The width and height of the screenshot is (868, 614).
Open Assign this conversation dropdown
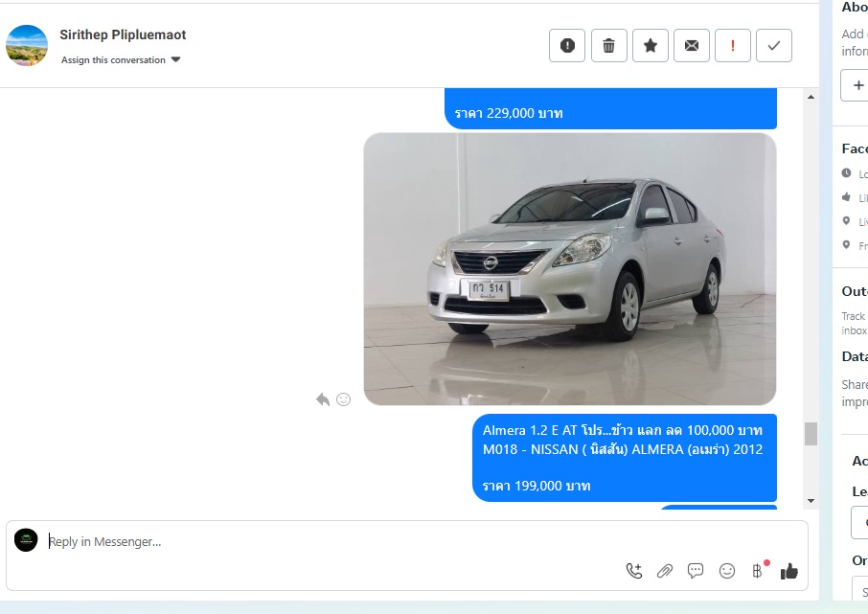click(121, 59)
